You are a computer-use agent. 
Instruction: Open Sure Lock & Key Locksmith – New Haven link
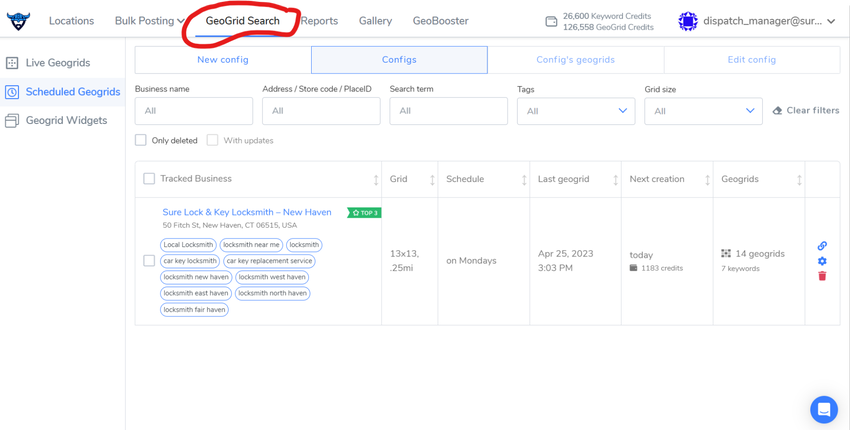pos(247,212)
